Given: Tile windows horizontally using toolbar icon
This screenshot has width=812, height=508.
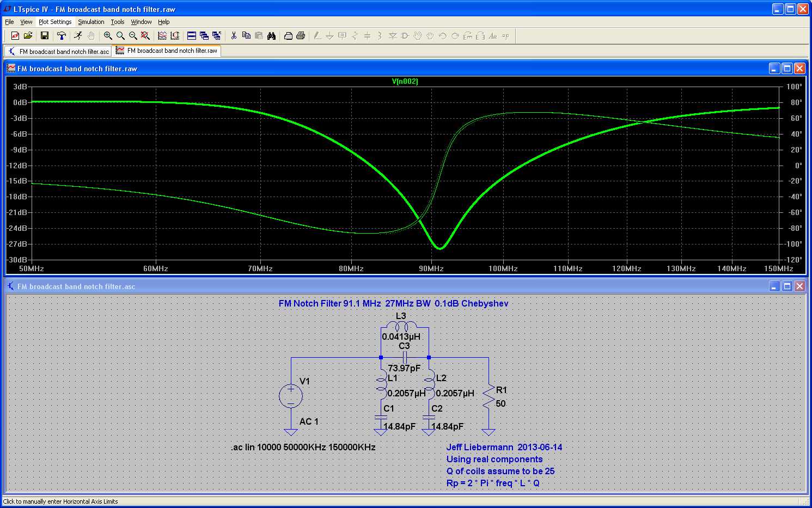Looking at the screenshot, I should pos(192,36).
